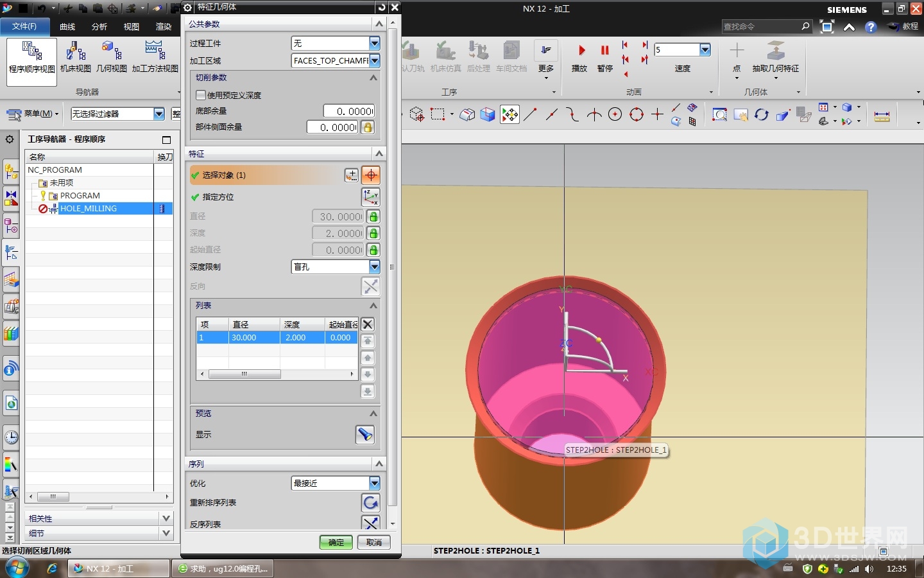Open the 菜单(M) menu
The image size is (924, 578).
coord(33,114)
